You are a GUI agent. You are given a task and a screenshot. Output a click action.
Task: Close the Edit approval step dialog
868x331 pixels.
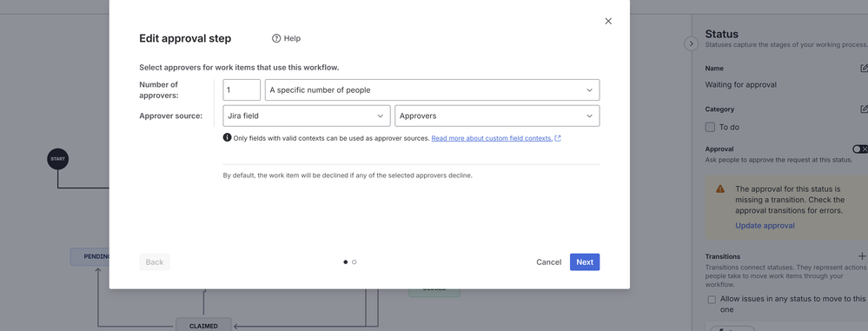[x=608, y=21]
